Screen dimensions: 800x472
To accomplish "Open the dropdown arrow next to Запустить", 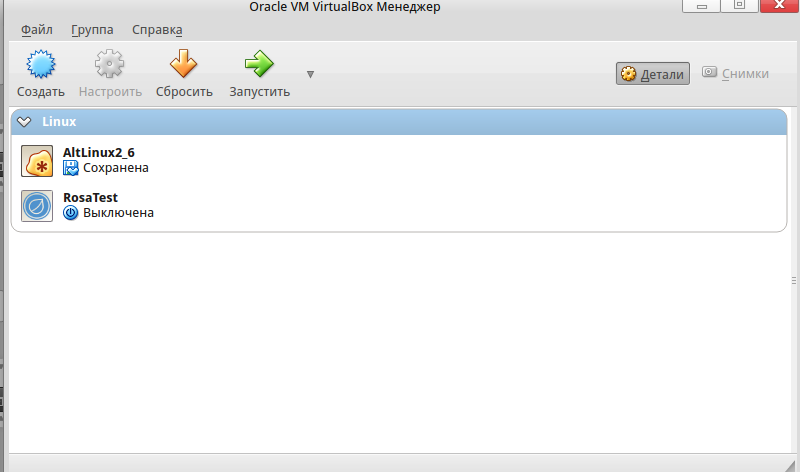I will (x=310, y=74).
